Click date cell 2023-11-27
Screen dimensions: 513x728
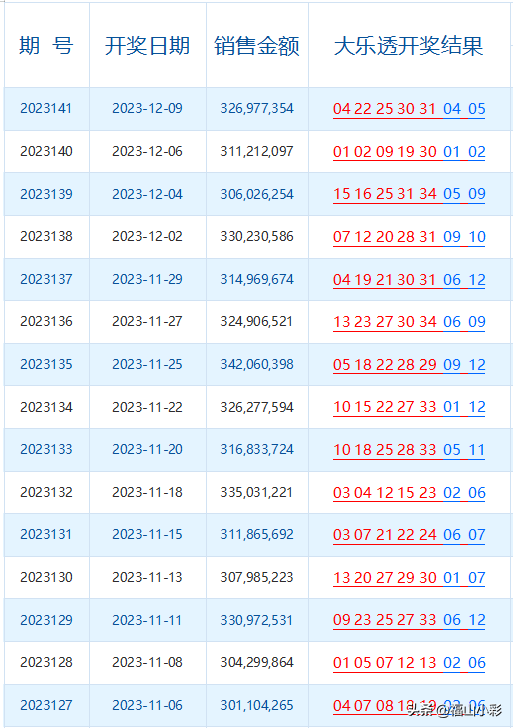click(147, 321)
